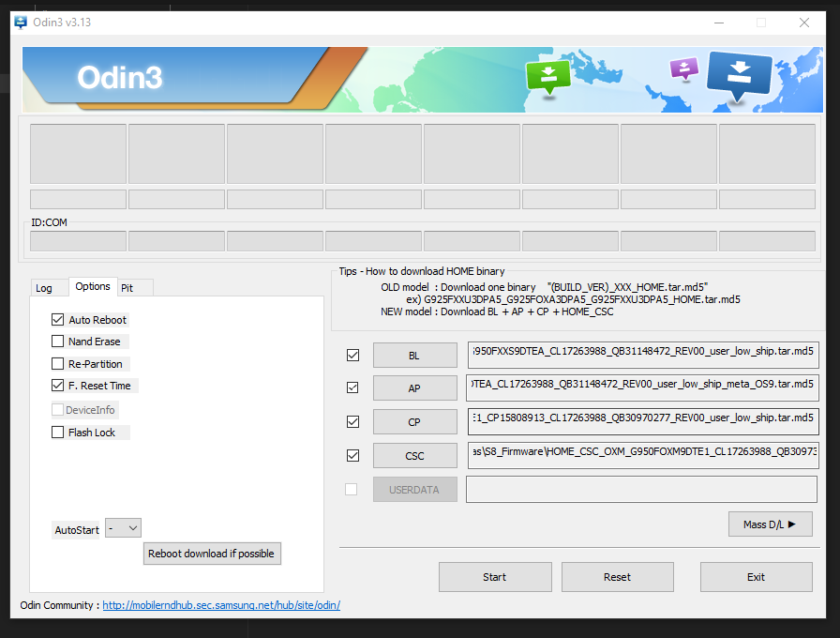This screenshot has height=638, width=840.
Task: Select the Options tab
Action: [93, 286]
